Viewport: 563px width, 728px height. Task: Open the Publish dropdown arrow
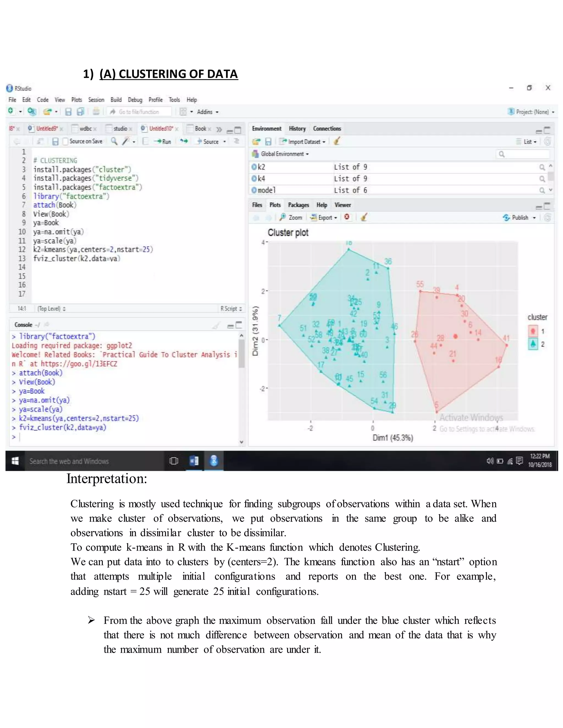(x=534, y=218)
